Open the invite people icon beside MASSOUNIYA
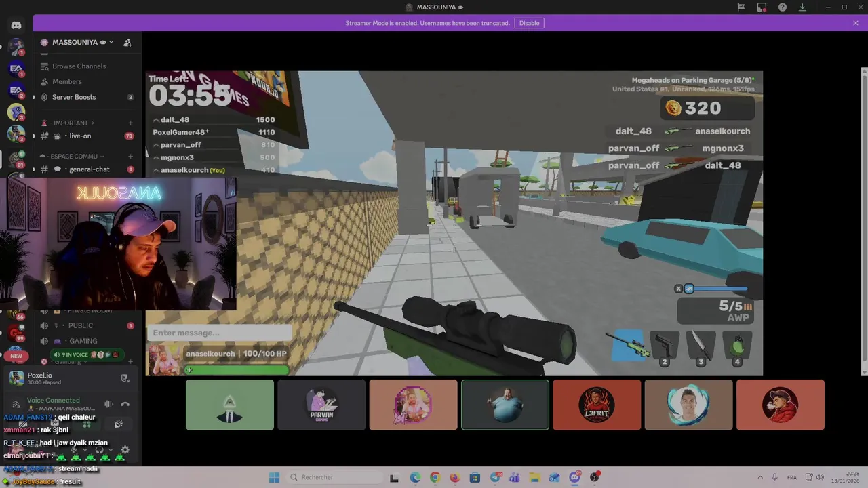 [x=127, y=42]
